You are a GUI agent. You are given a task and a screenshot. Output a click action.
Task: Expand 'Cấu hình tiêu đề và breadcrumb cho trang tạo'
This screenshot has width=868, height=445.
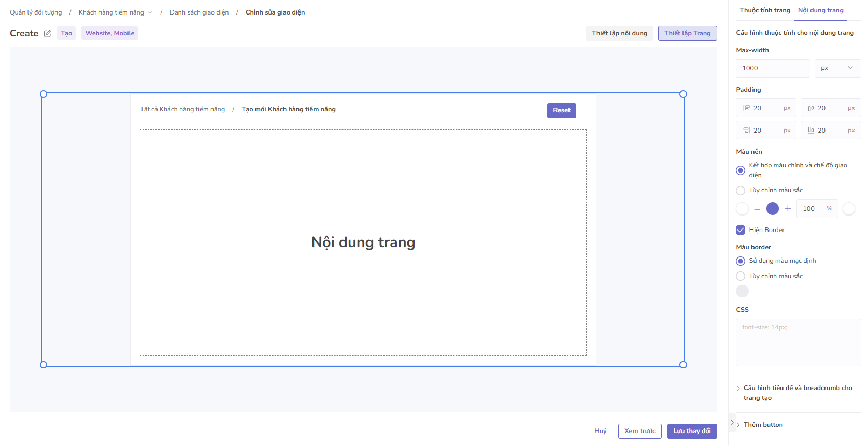coord(798,393)
